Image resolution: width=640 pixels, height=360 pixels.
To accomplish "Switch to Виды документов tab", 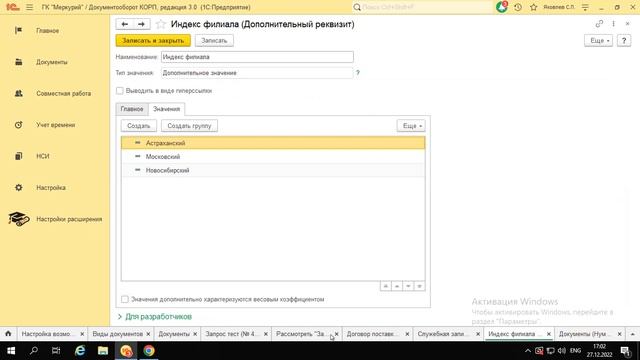I will tap(118, 334).
